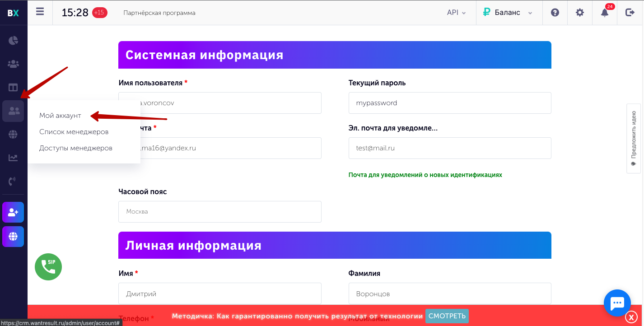Click the 15:28 clock text

75,13
